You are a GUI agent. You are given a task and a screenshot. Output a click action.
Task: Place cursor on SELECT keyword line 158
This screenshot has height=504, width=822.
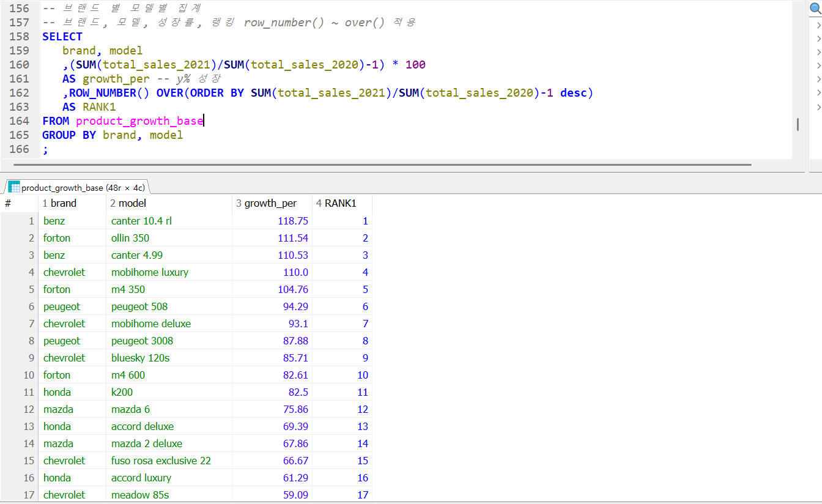click(62, 37)
